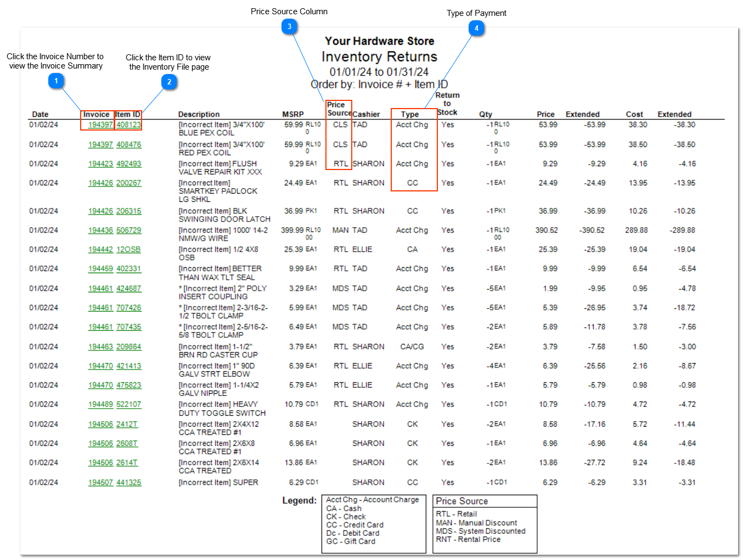
Task: Click the Dc - Debit Card legend entry
Action: tap(353, 533)
